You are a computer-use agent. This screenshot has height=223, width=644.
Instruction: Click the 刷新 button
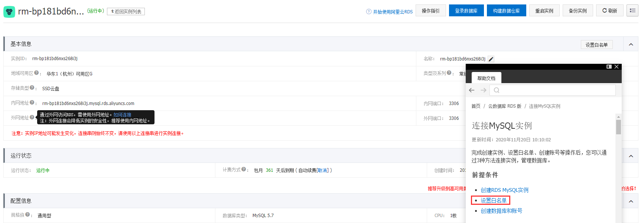pyautogui.click(x=609, y=11)
